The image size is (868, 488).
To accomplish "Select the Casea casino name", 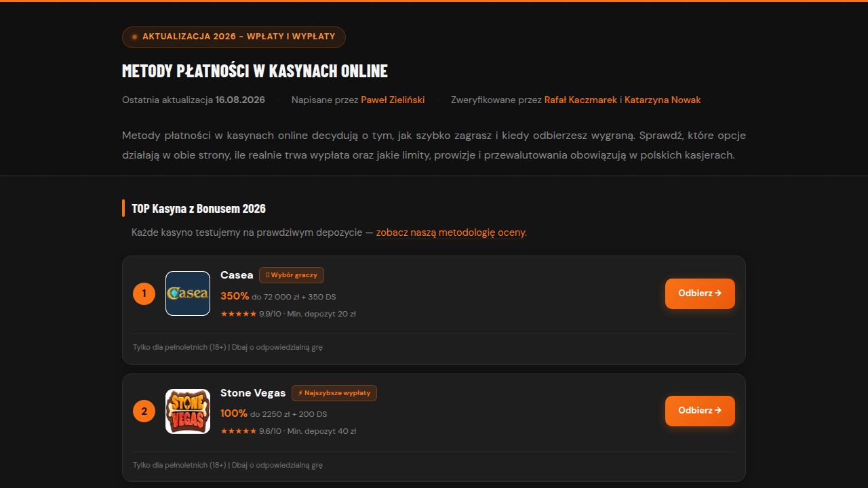I will 237,275.
